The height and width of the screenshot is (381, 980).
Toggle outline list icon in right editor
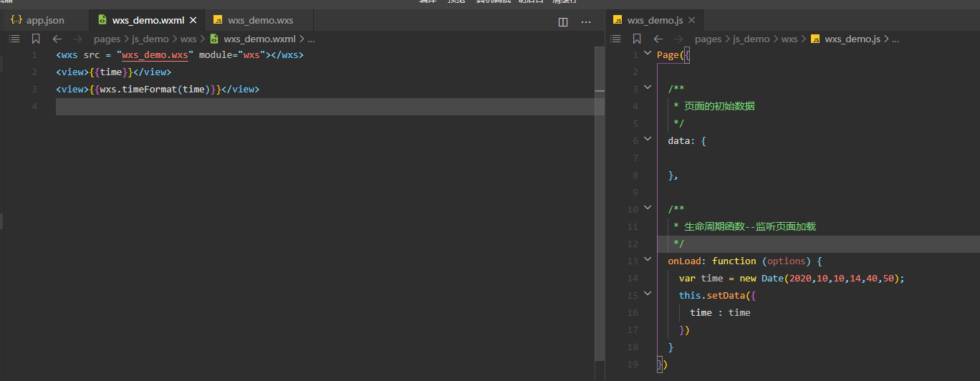(x=615, y=39)
